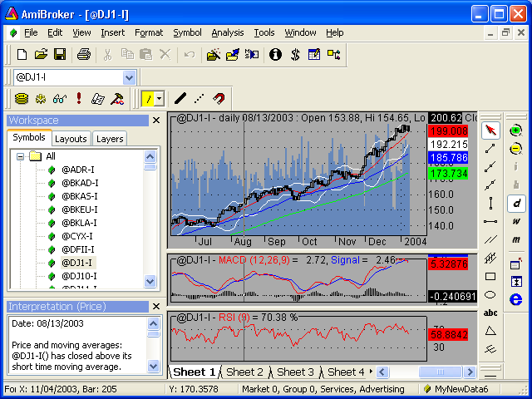Click the Print toolbar icon

(83, 54)
